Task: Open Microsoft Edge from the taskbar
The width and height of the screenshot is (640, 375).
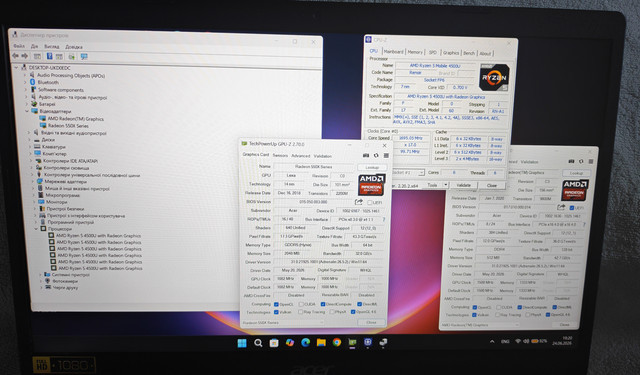Action: (305, 343)
